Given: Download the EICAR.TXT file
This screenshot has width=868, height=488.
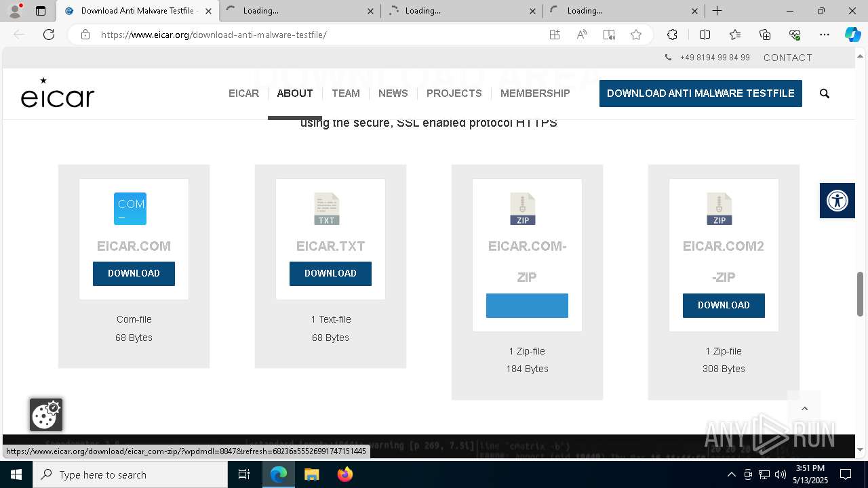Looking at the screenshot, I should coord(330,273).
